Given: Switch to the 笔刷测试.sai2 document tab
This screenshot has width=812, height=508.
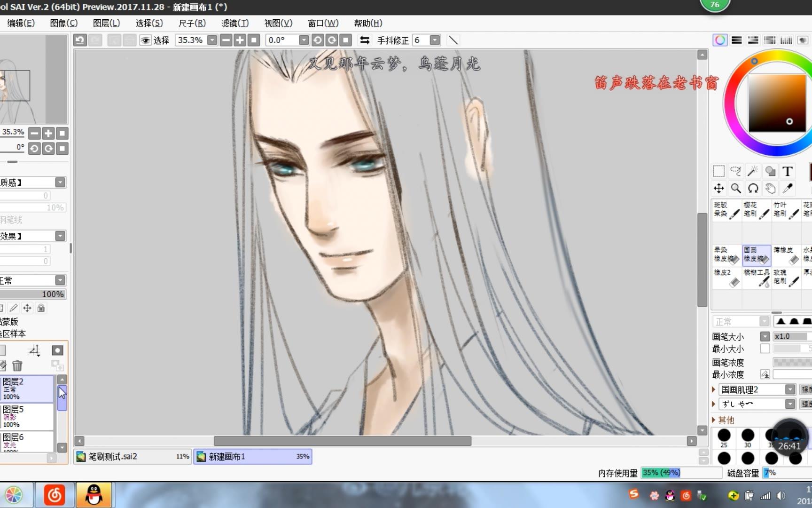Looking at the screenshot, I should [x=133, y=456].
